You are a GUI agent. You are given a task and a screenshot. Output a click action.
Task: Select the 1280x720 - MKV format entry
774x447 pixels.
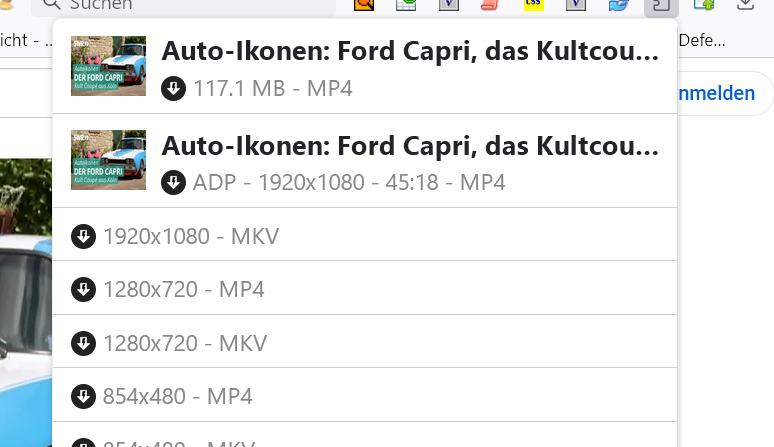click(x=185, y=343)
